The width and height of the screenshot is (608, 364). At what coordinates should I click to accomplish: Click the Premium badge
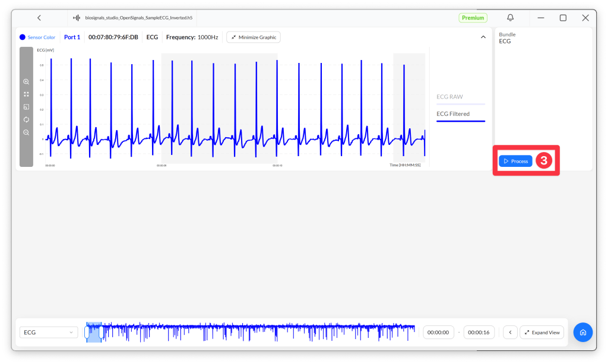click(473, 18)
